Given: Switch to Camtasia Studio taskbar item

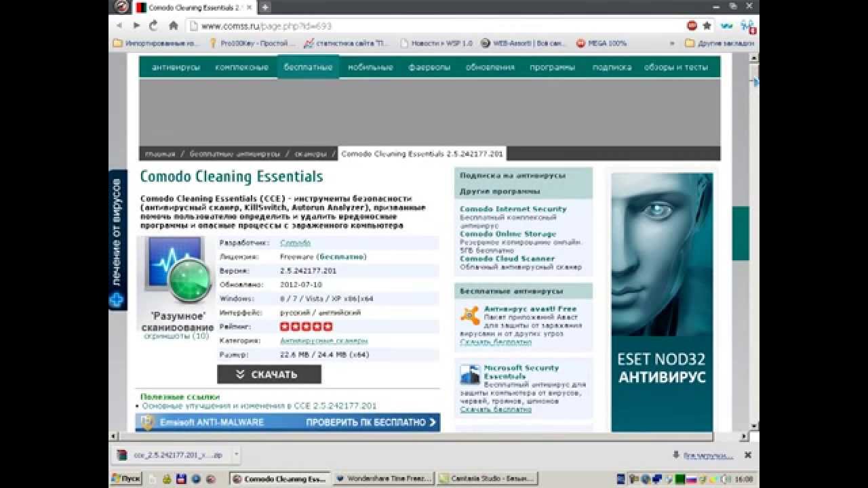Looking at the screenshot, I should pyautogui.click(x=487, y=479).
